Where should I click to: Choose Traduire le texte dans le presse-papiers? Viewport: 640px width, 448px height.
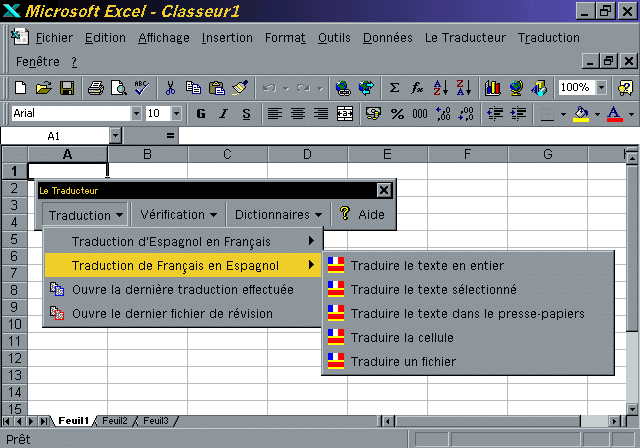pyautogui.click(x=468, y=313)
